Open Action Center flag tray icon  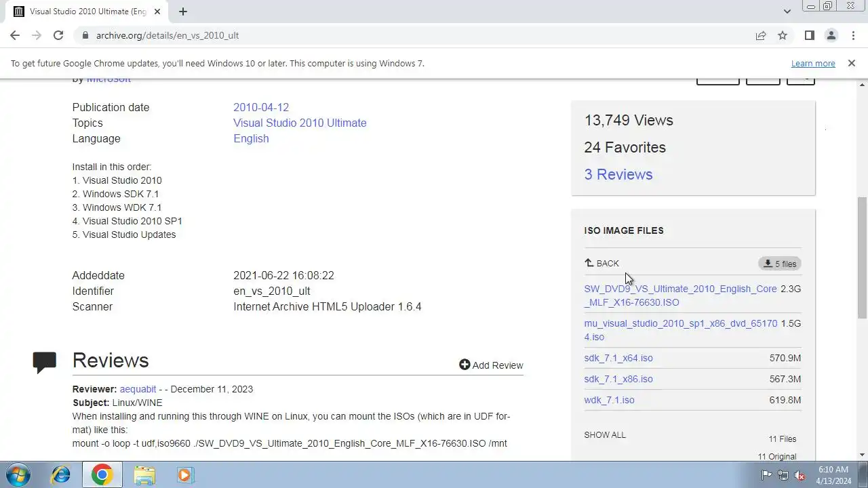(766, 475)
